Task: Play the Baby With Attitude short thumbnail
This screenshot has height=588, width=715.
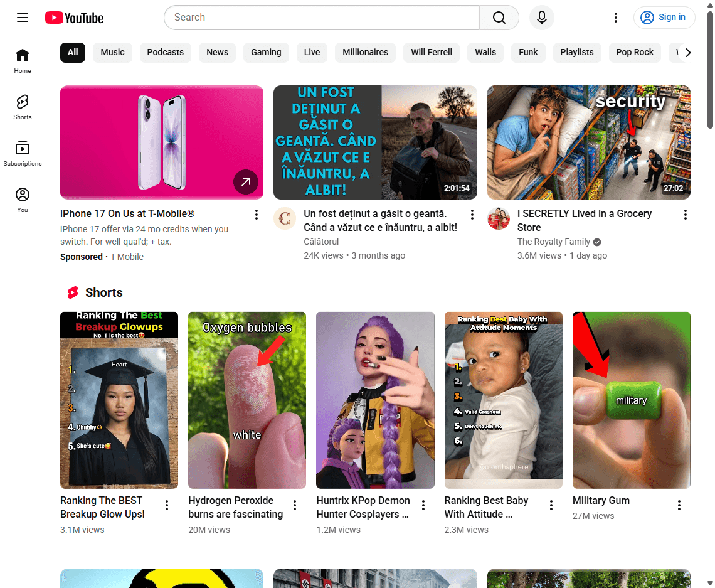Action: (x=504, y=400)
